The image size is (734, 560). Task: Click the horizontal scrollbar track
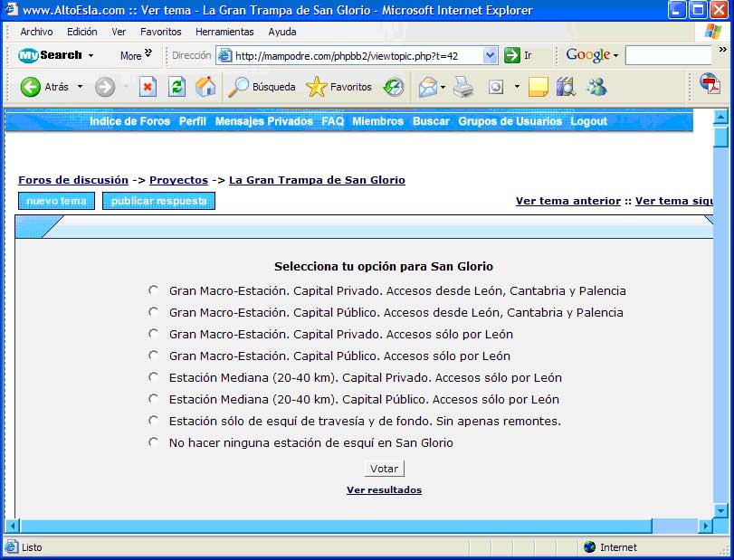(674, 526)
